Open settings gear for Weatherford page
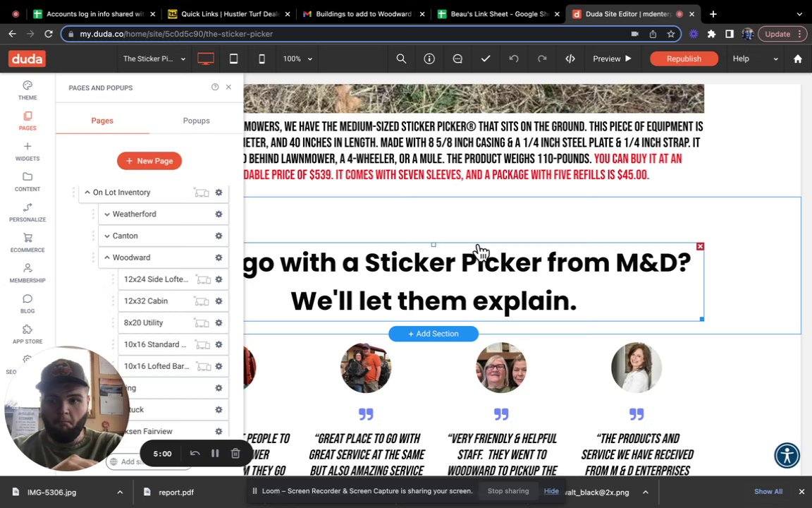Viewport: 812px width, 508px height. click(219, 214)
